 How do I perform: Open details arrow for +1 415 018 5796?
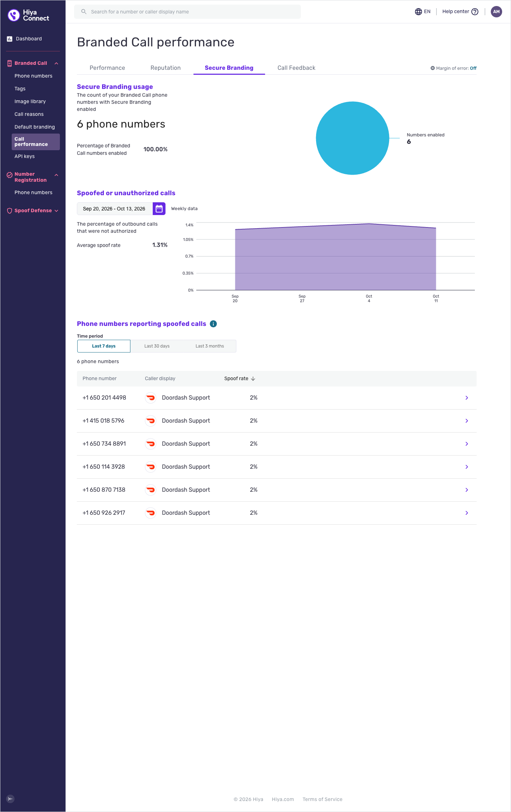467,421
